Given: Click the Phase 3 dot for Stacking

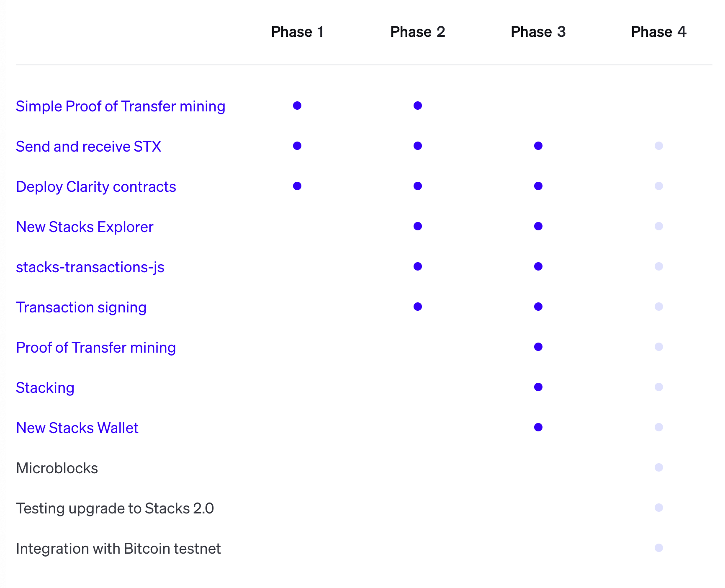Looking at the screenshot, I should coord(538,387).
